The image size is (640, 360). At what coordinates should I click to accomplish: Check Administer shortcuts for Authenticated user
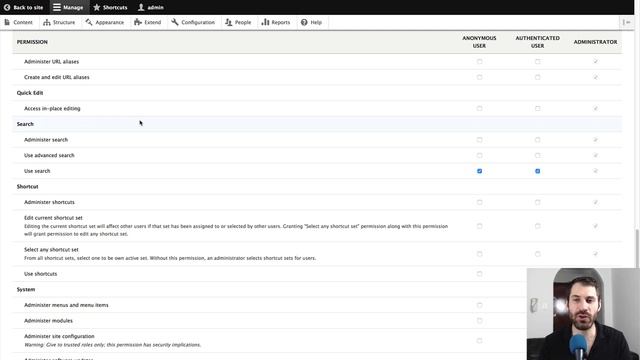tap(538, 202)
